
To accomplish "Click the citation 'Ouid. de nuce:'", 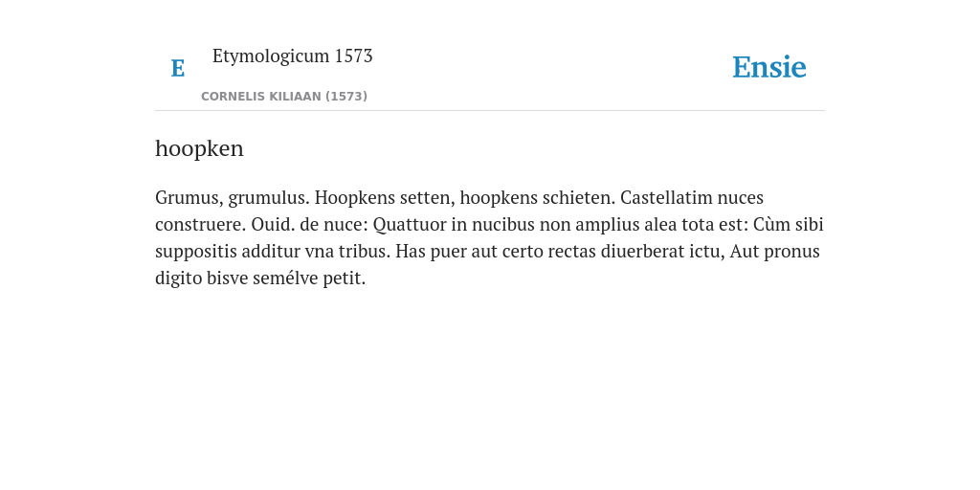I will click(x=310, y=224).
